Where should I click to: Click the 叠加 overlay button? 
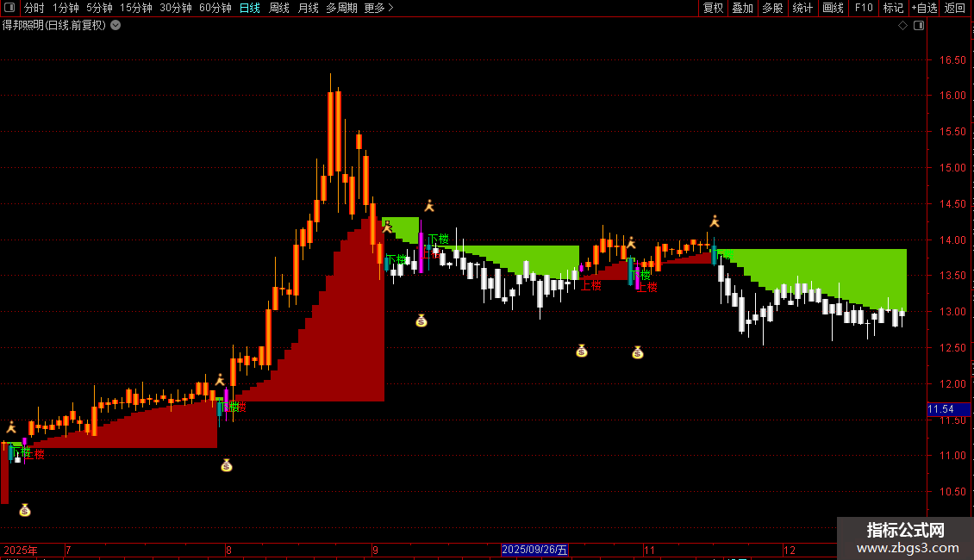[742, 8]
